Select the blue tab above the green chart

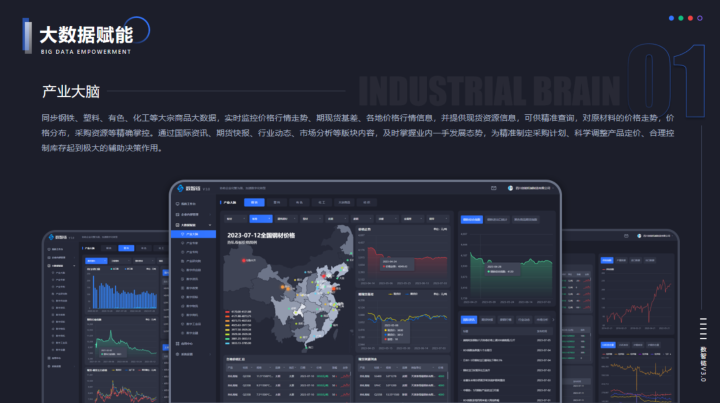tap(471, 218)
